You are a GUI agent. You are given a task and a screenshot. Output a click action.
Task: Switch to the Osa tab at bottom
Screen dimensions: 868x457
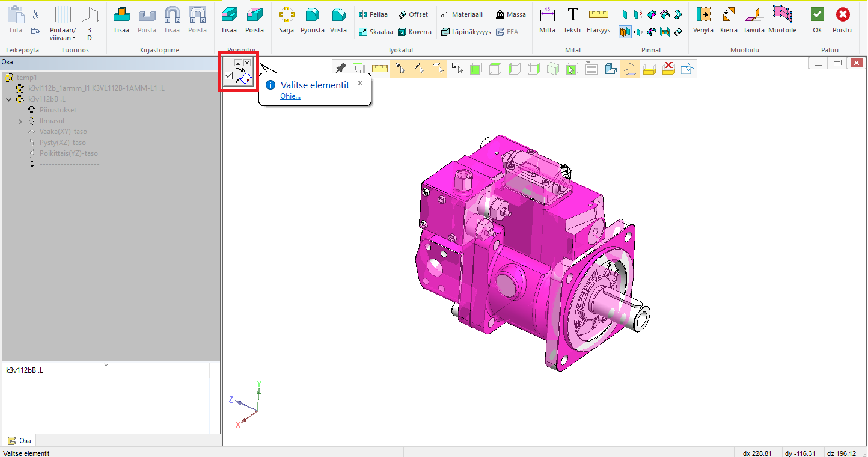20,441
